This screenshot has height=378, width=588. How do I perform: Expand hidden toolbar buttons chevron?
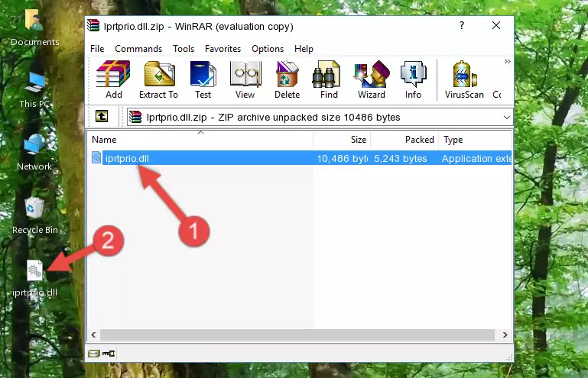(507, 61)
